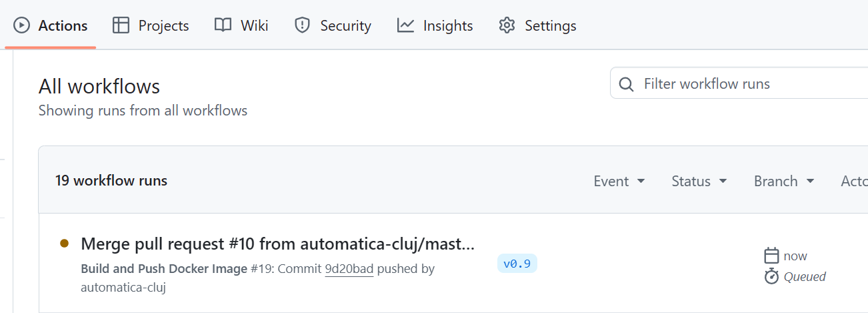Click the stopwatch icon beside Queued
Screen dimensions: 868x313
[x=771, y=276]
